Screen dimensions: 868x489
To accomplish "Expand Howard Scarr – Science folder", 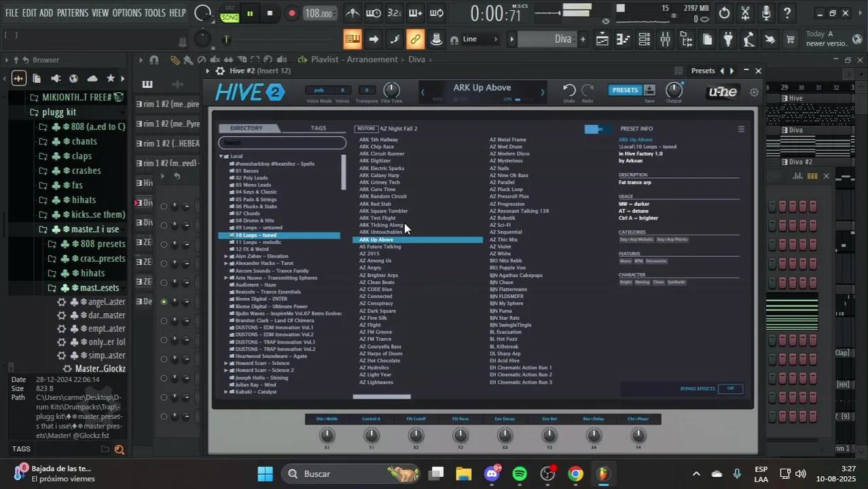I will (226, 363).
